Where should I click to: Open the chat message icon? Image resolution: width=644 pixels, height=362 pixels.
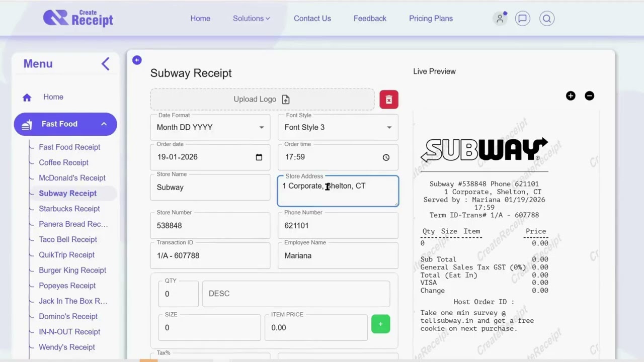[x=522, y=19]
